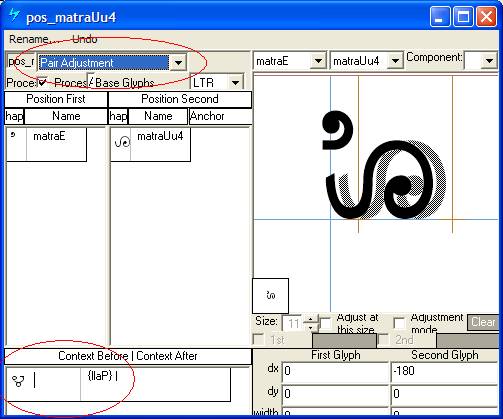Select the Position Second header
This screenshot has width=503, height=419.
(180, 99)
